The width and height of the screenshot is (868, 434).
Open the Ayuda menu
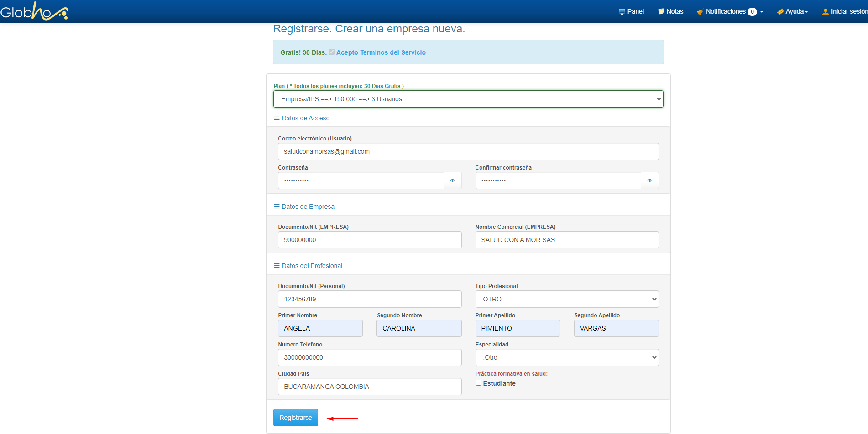tap(793, 12)
